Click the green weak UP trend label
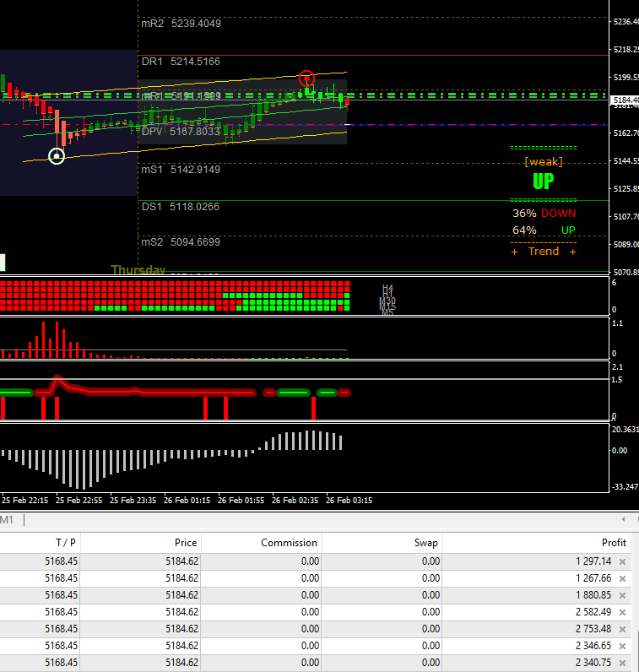 pos(543,181)
